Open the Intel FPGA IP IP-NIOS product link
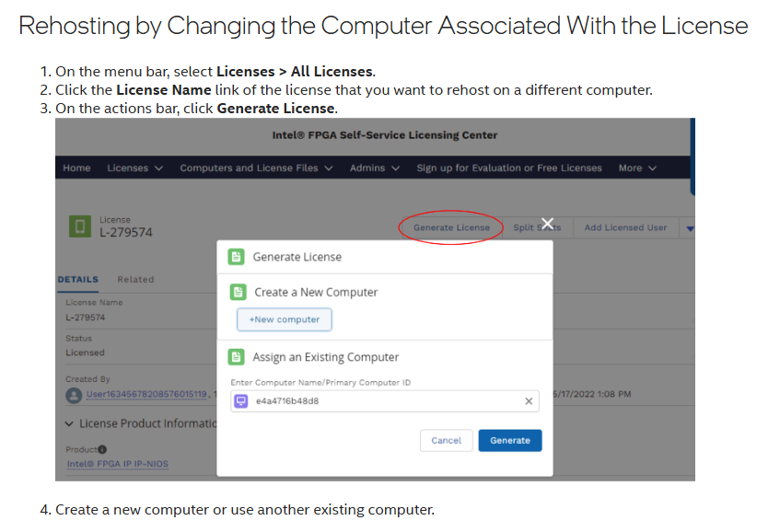This screenshot has width=780, height=532. pos(117,464)
